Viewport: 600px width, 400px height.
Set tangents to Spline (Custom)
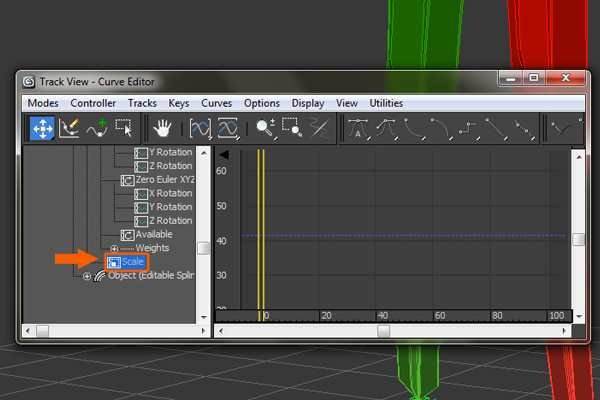(386, 129)
